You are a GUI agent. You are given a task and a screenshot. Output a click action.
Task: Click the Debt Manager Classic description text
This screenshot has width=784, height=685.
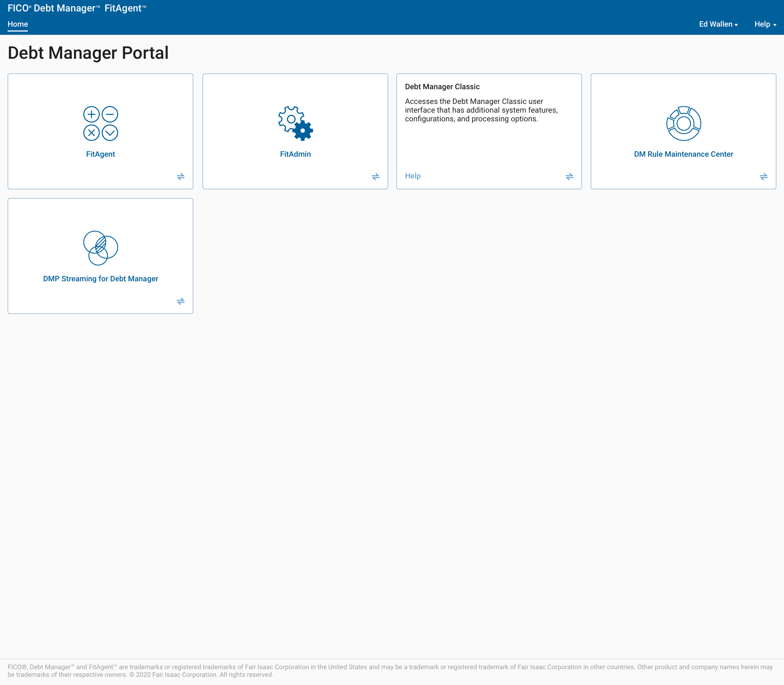pos(481,110)
